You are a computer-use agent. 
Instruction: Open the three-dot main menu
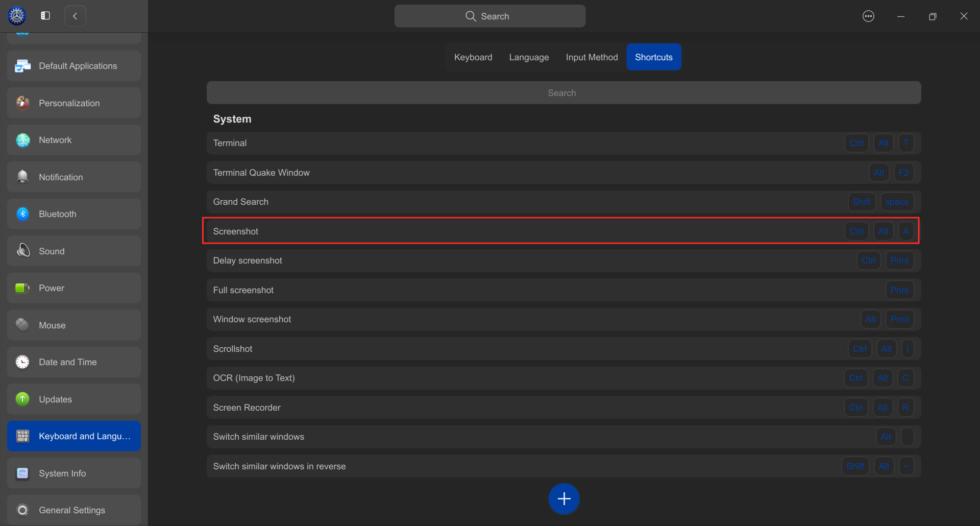pyautogui.click(x=868, y=16)
